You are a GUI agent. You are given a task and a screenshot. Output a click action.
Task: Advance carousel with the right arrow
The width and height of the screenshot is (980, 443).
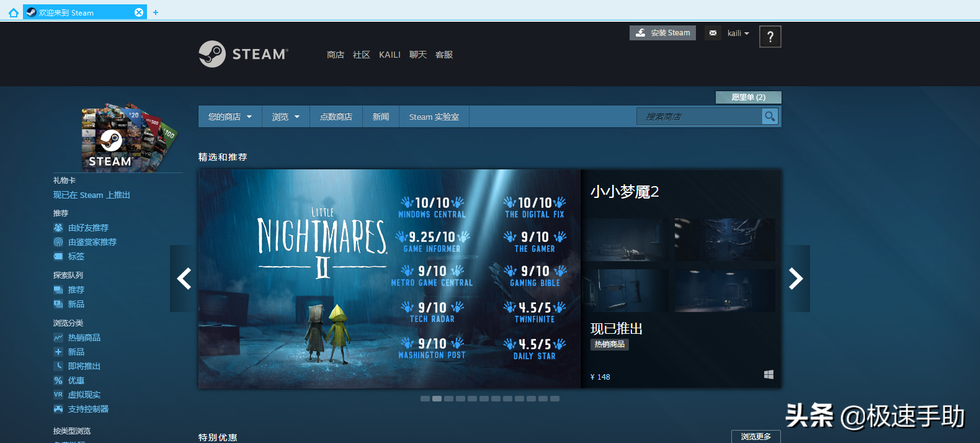(x=796, y=279)
